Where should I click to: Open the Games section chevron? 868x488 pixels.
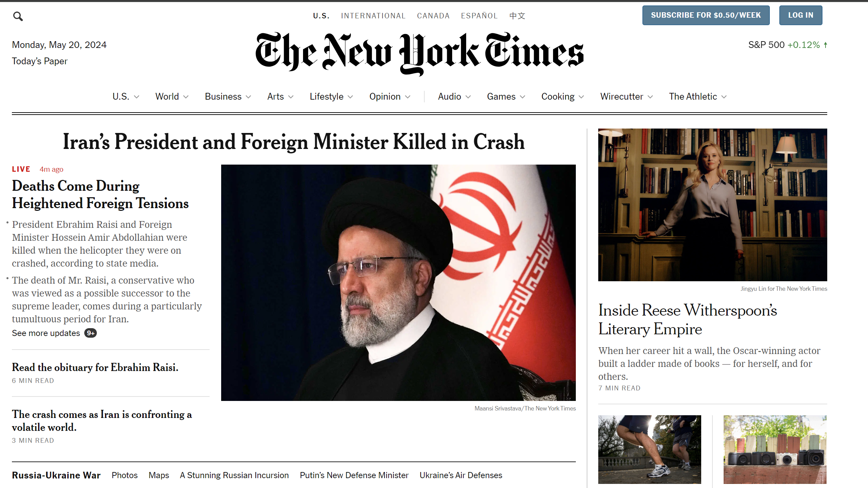pyautogui.click(x=522, y=97)
